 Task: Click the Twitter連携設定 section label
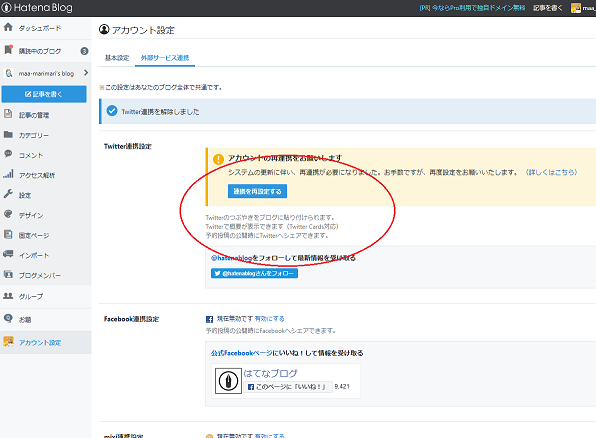[128, 146]
